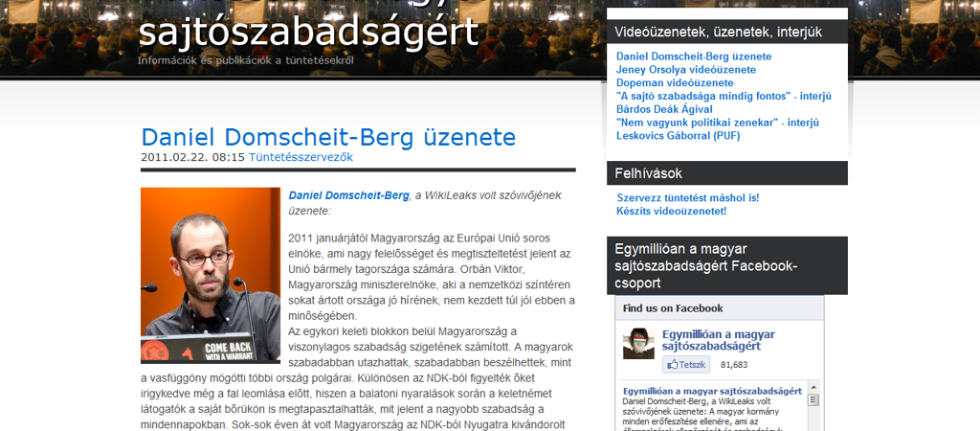Click the photo of Daniel Domscheit-Berg
Viewport: 980px width, 431px height.
(x=211, y=275)
